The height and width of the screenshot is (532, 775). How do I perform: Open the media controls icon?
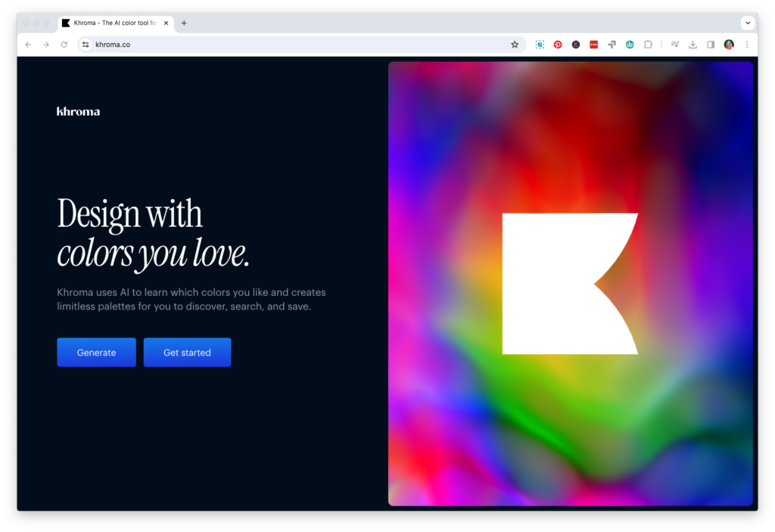(674, 45)
